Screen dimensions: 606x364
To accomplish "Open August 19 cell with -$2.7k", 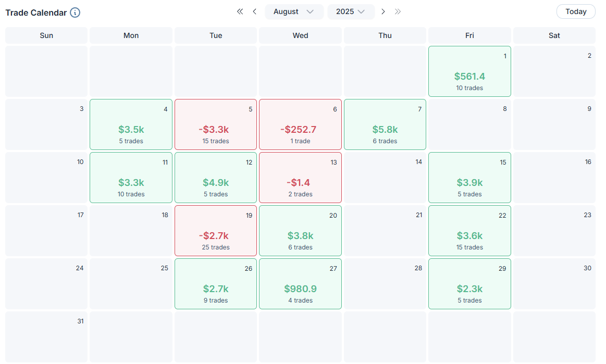I will (216, 231).
